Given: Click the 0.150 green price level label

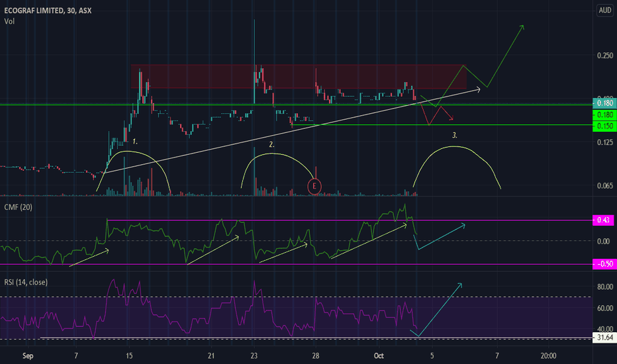Looking at the screenshot, I should pos(604,126).
